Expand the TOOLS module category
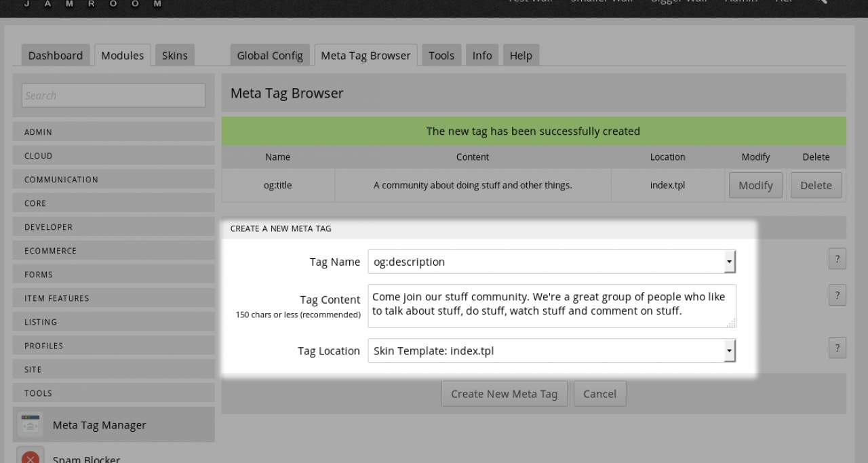The height and width of the screenshot is (463, 868). (x=113, y=393)
